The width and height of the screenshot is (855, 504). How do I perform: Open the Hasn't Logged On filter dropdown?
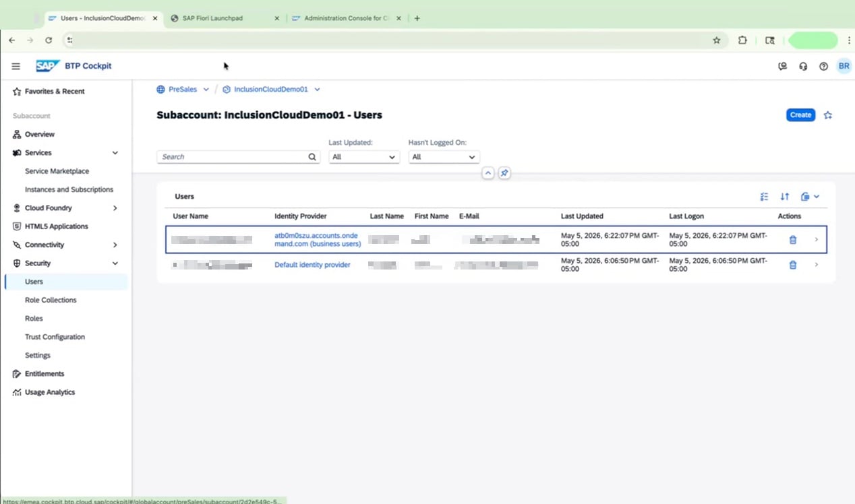444,157
